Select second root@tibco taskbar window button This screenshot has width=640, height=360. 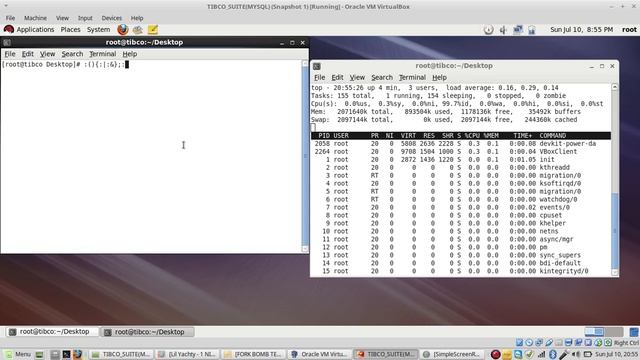pyautogui.click(x=147, y=332)
